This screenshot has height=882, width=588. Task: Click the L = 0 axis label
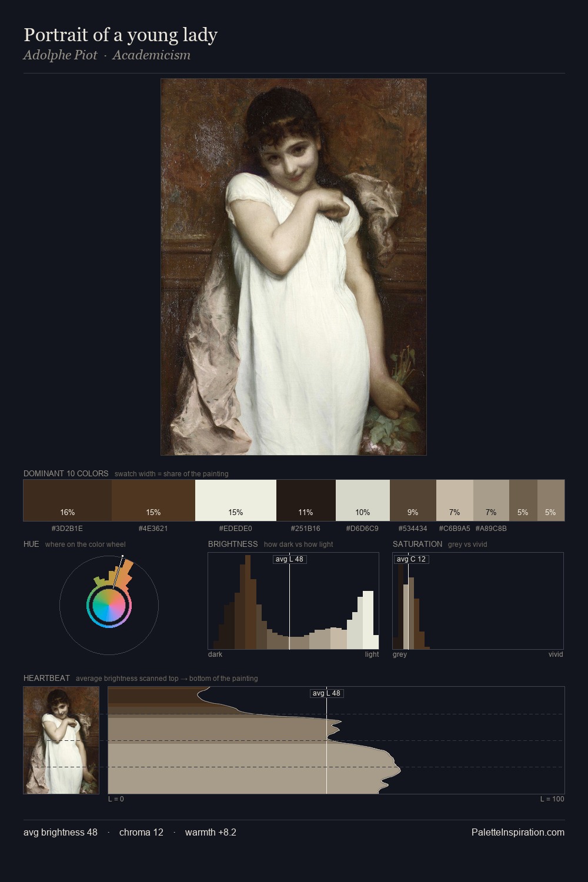(116, 799)
